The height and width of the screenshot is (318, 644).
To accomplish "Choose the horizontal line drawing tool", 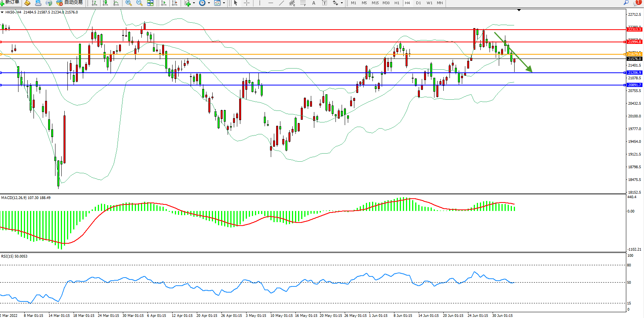I will [x=270, y=3].
